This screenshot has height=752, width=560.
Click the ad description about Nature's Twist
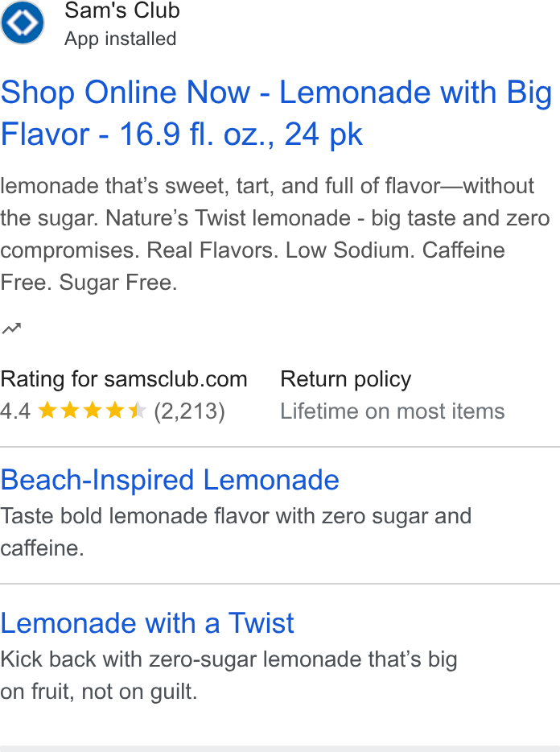click(x=274, y=234)
